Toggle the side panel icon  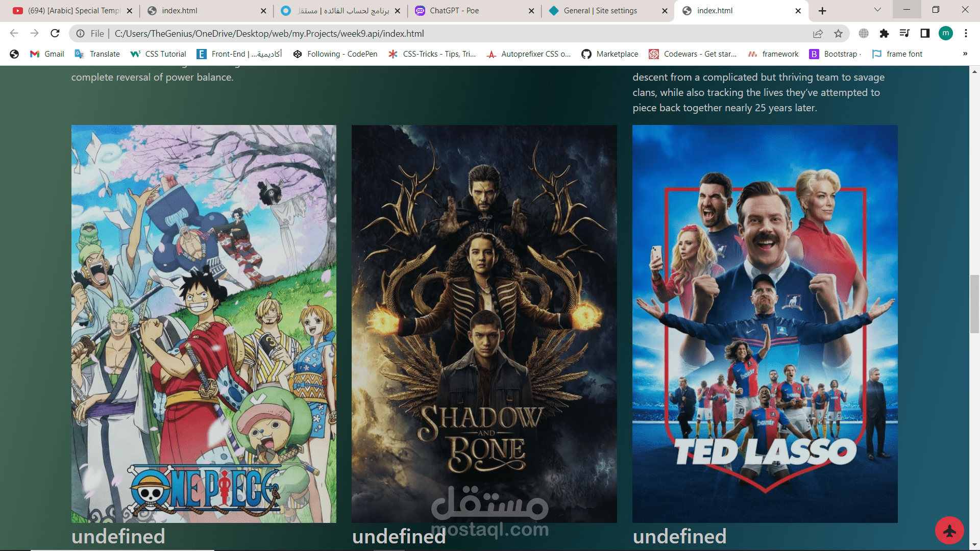(925, 33)
